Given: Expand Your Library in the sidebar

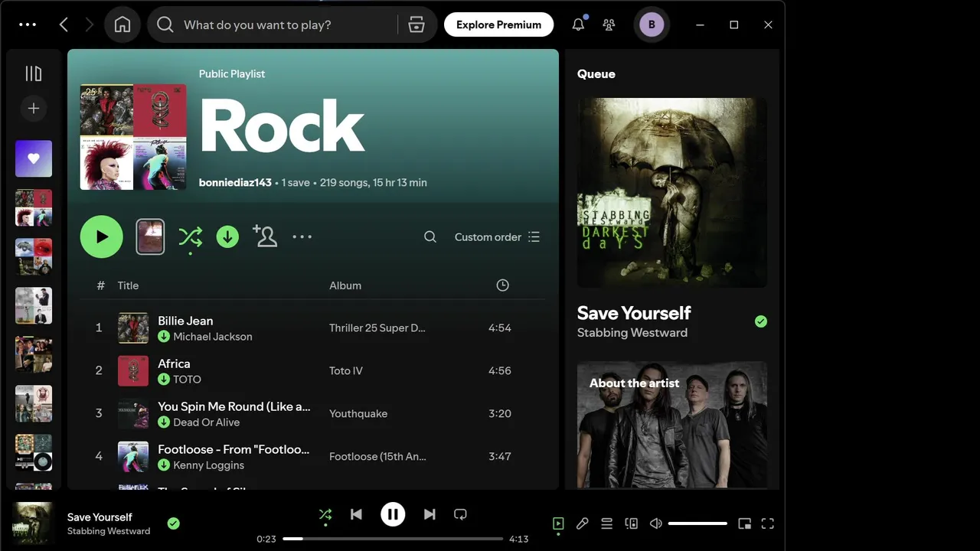Looking at the screenshot, I should click(34, 73).
